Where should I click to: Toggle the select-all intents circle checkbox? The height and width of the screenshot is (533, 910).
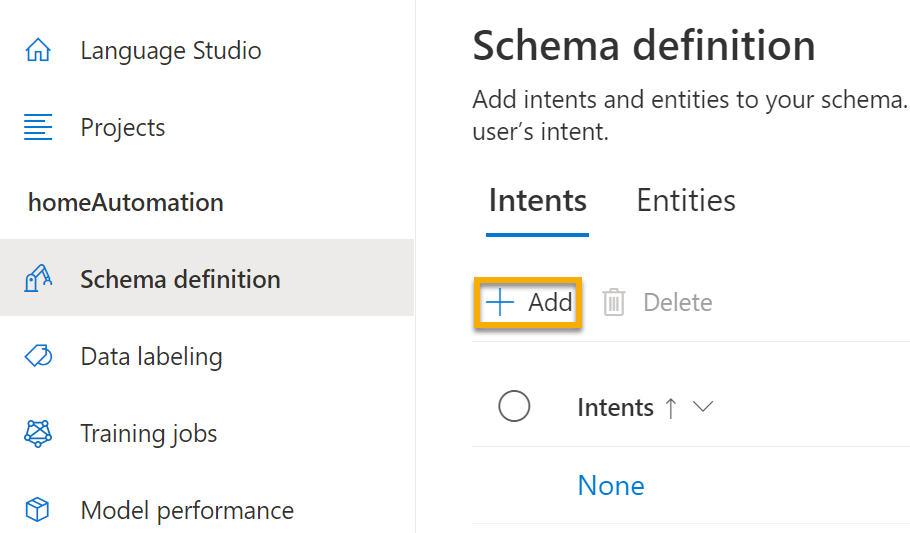(x=514, y=407)
